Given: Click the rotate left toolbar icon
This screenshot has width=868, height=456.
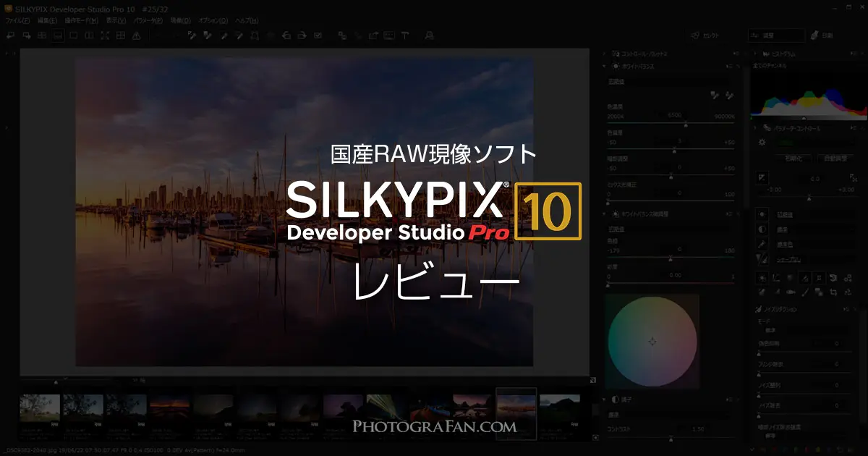Looking at the screenshot, I should pos(287,35).
